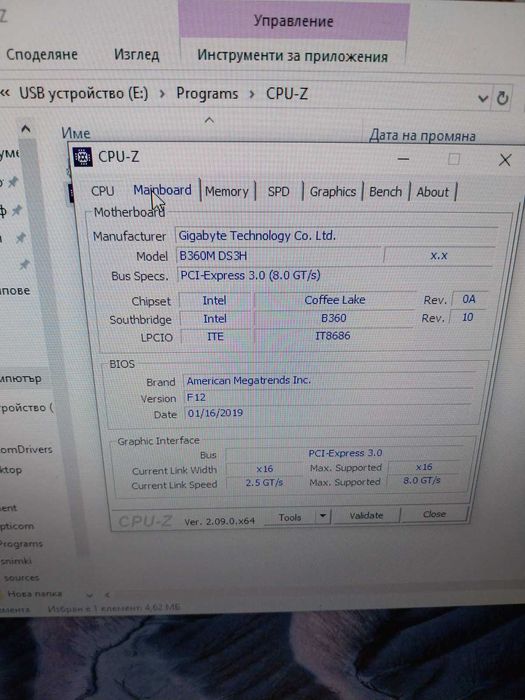The image size is (525, 700).
Task: Select the American Megatrends Inc. BIOS brand
Action: pos(330,381)
